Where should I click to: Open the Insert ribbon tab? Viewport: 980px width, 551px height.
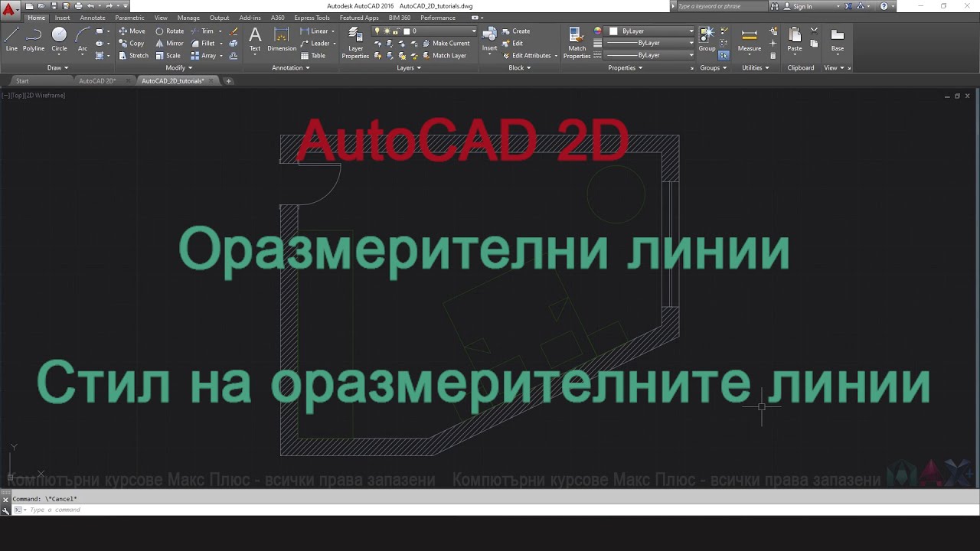pos(63,18)
